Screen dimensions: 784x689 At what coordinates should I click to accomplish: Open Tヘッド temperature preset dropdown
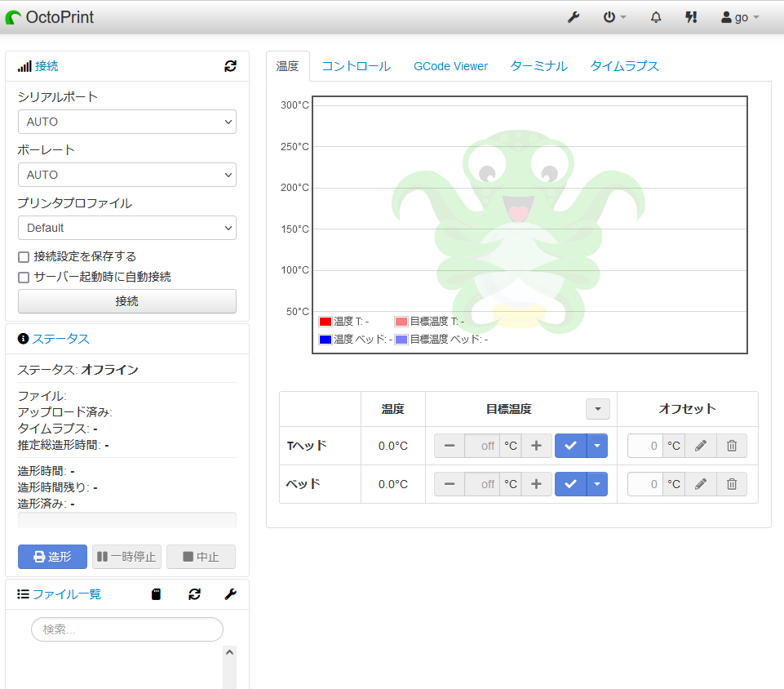pos(597,446)
